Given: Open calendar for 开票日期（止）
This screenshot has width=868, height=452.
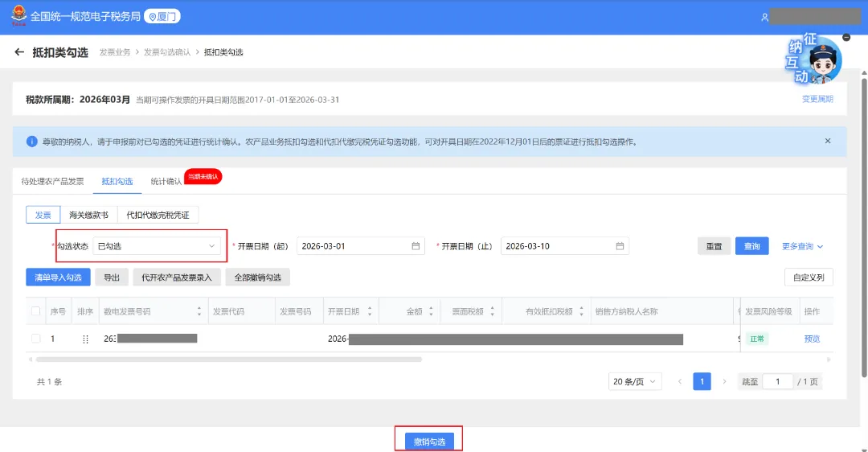Looking at the screenshot, I should (620, 246).
